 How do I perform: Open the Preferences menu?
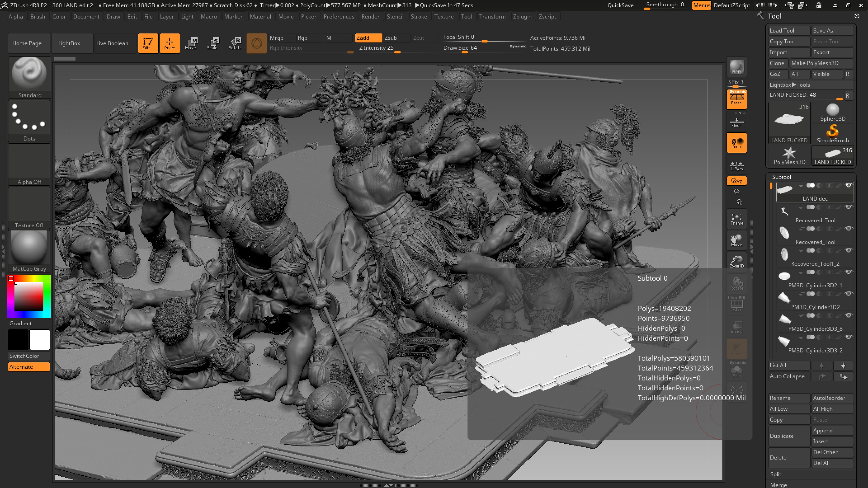click(x=339, y=16)
